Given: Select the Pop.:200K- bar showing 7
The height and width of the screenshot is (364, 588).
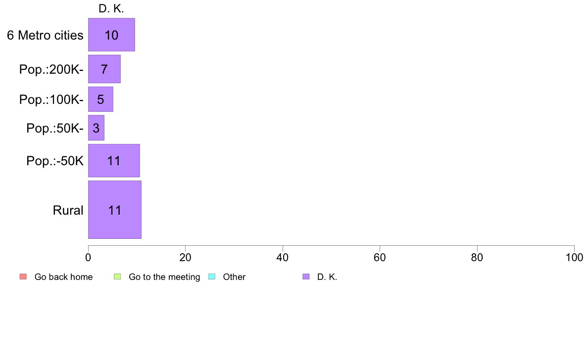Looking at the screenshot, I should click(x=104, y=69).
